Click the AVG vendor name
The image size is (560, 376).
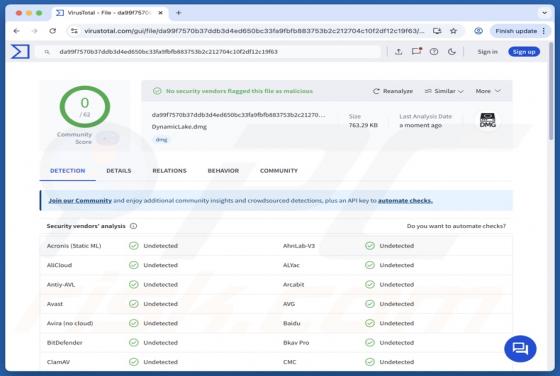(x=289, y=304)
